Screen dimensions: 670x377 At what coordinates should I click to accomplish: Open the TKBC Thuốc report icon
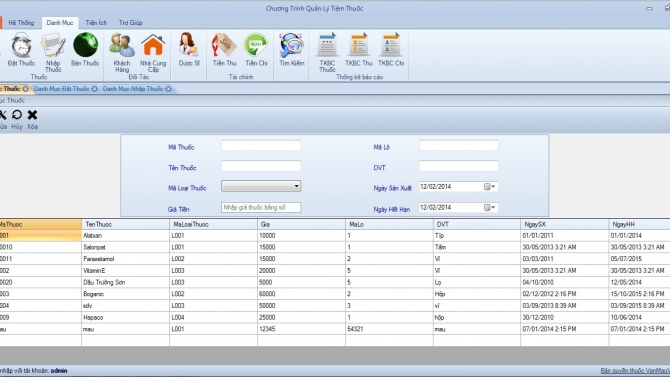(327, 45)
